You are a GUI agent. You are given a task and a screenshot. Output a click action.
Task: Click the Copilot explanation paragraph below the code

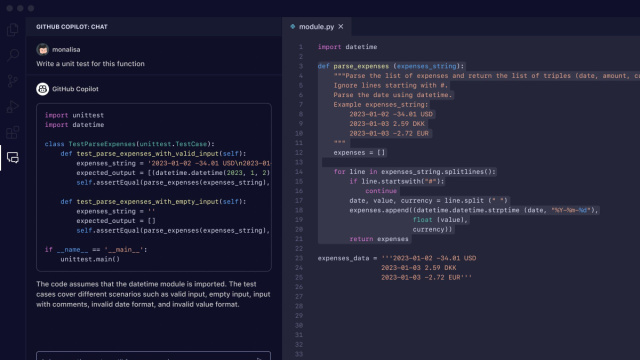pos(153,294)
